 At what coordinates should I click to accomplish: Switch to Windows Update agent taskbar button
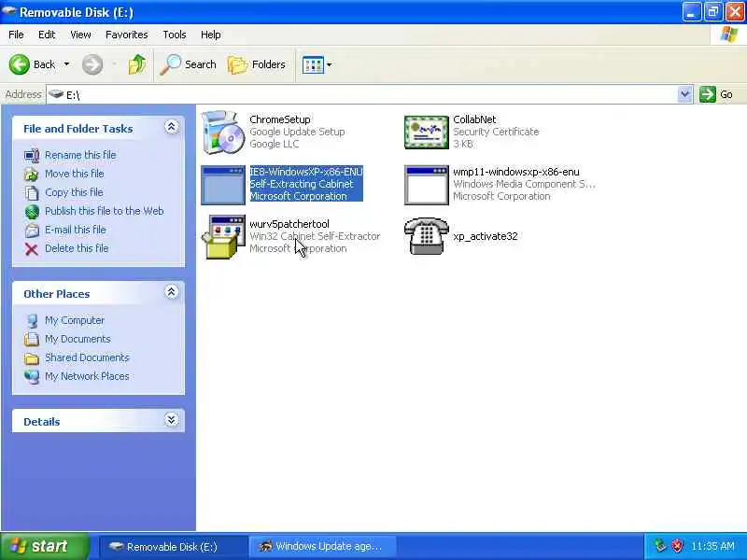pyautogui.click(x=323, y=547)
